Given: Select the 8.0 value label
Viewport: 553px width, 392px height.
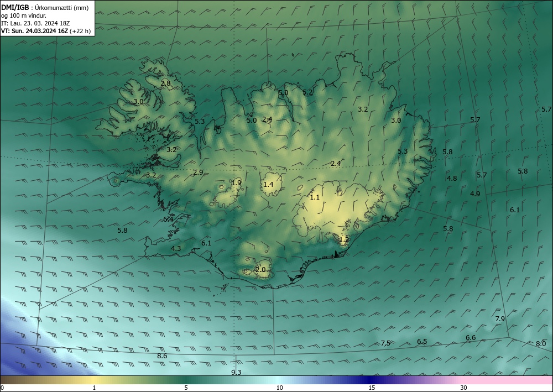Looking at the screenshot, I should [x=541, y=344].
